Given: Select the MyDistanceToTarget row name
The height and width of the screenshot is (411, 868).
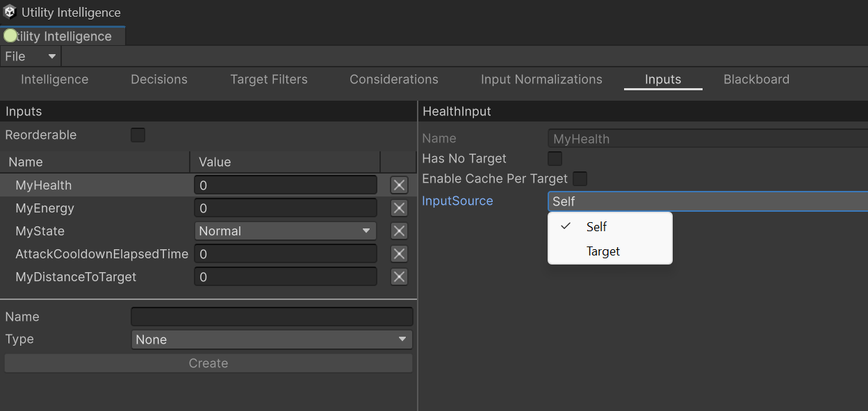Looking at the screenshot, I should click(76, 277).
